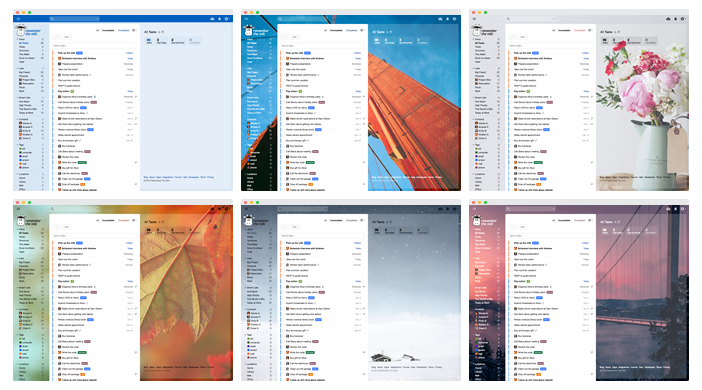702x390 pixels.
Task: Switch to Completed tab in snowy-themed window
Action: coord(352,220)
